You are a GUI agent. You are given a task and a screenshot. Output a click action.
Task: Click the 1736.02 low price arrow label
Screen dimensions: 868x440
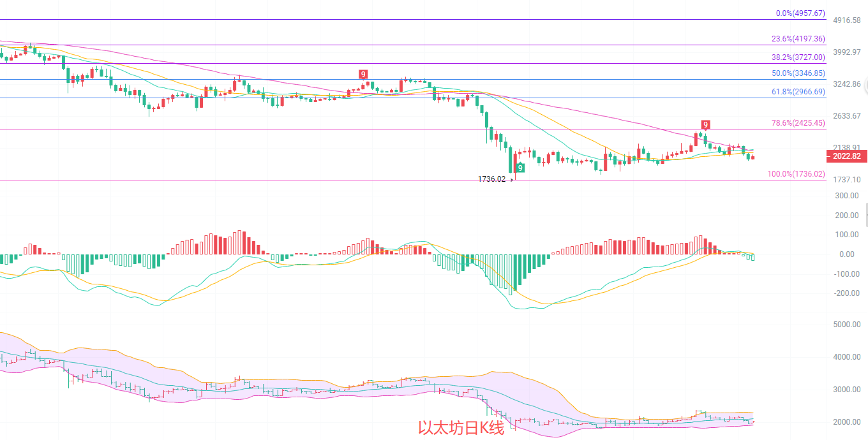point(495,180)
